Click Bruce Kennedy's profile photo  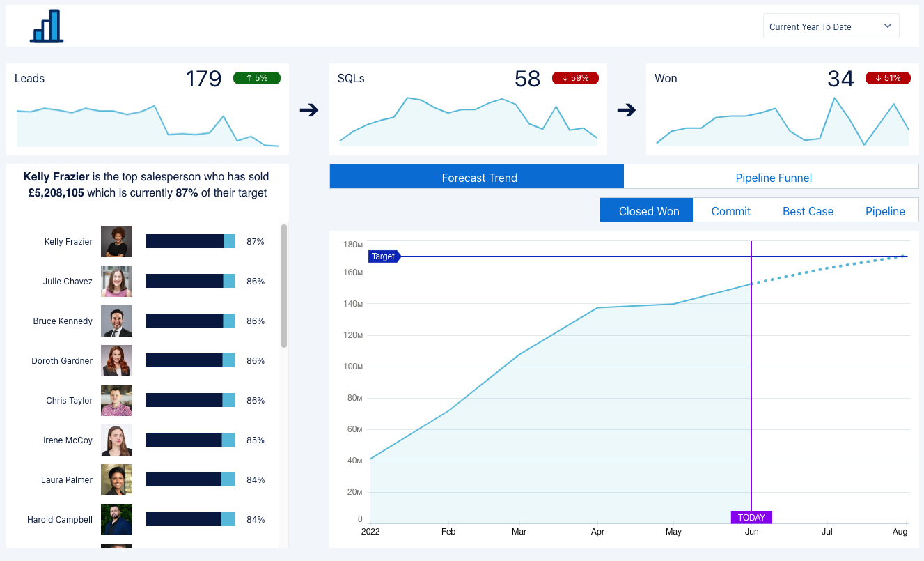tap(116, 321)
